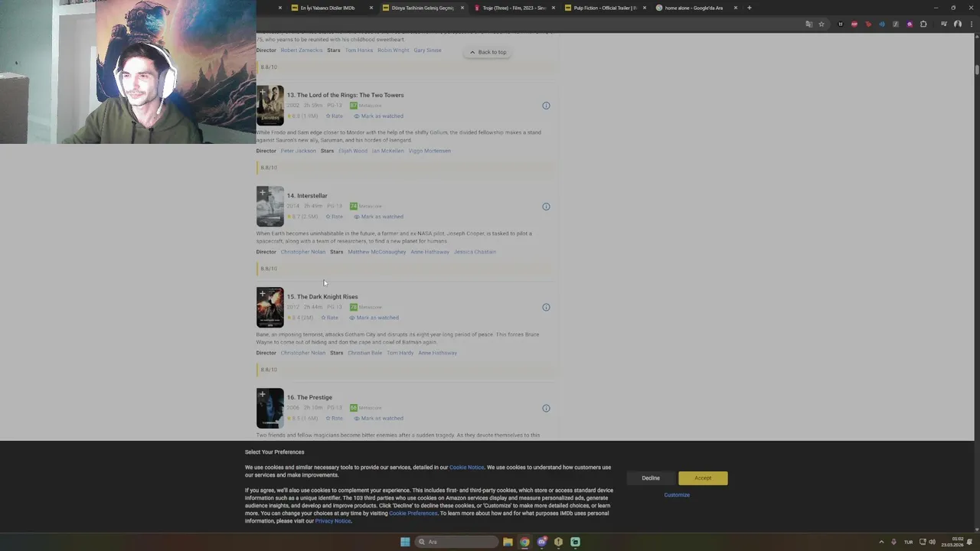Open Cookie Preferences link in banner

pos(413,514)
